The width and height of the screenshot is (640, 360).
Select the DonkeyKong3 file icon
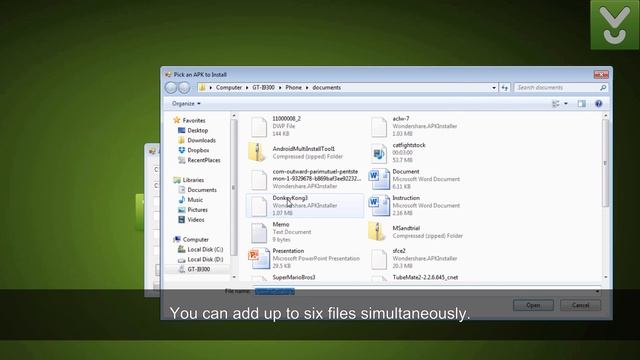coord(259,206)
